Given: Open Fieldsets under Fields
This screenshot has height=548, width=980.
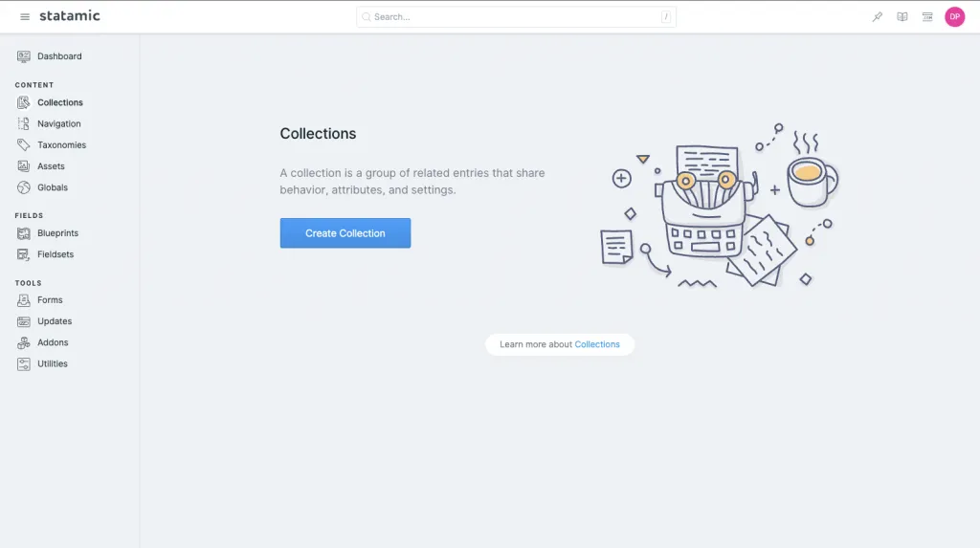Looking at the screenshot, I should tap(56, 254).
